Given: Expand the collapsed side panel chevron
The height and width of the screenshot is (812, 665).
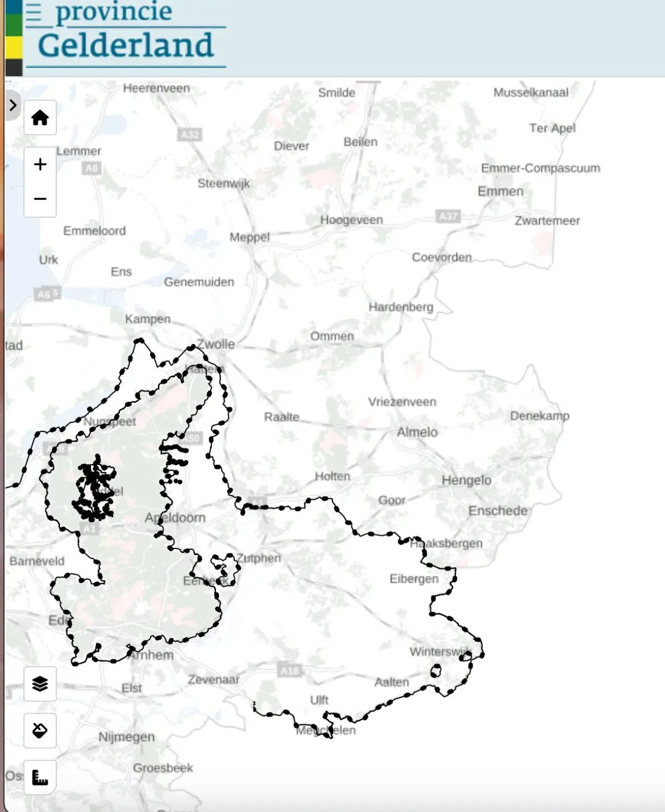Looking at the screenshot, I should (13, 105).
